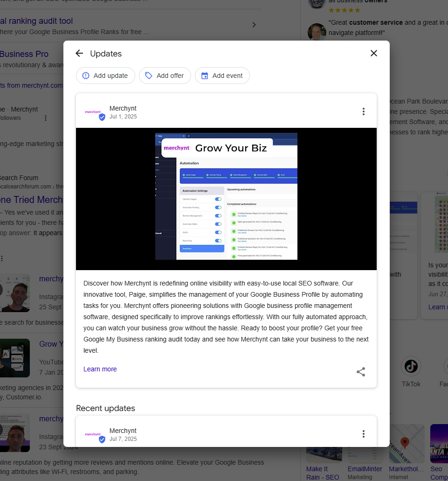Click the Jul 7, 2025 date text
Viewport: 448px width, 481px height.
(x=123, y=439)
